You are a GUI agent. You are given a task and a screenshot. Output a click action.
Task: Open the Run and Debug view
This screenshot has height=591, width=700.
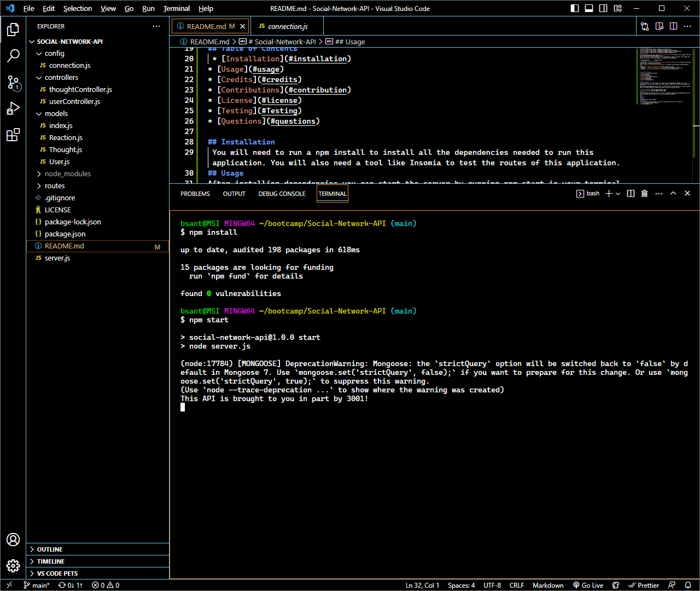tap(13, 108)
